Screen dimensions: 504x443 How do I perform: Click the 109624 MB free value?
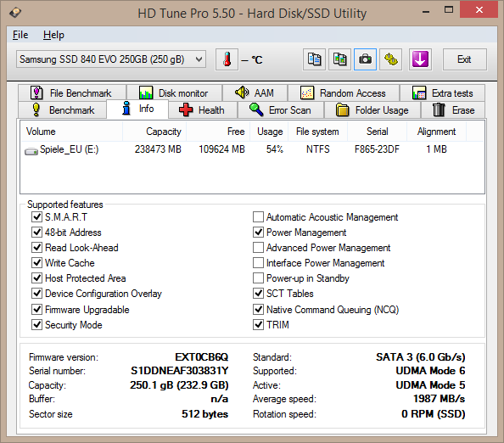coord(221,149)
